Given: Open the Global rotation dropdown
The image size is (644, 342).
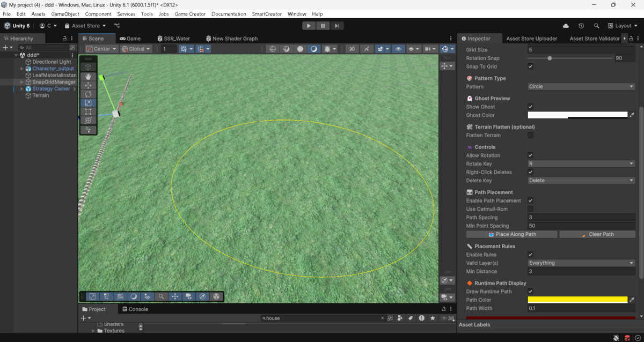Looking at the screenshot, I should coord(136,49).
